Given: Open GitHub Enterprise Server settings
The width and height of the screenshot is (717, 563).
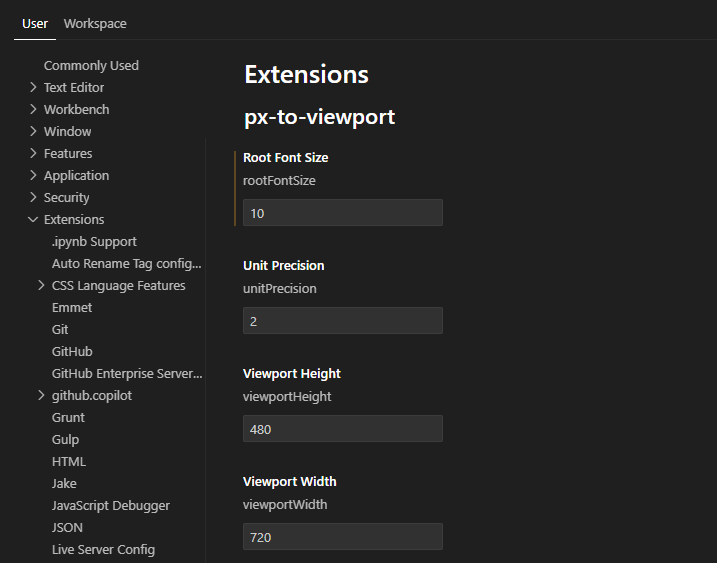Looking at the screenshot, I should coord(127,373).
